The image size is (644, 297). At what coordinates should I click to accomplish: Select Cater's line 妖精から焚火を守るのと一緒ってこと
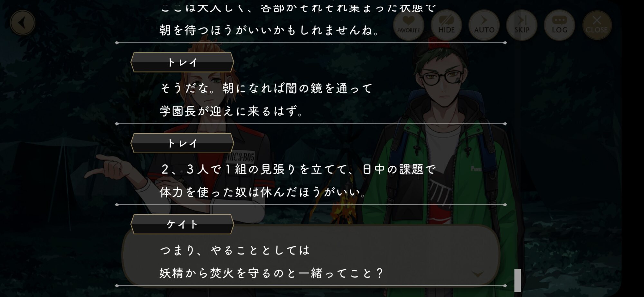point(271,274)
